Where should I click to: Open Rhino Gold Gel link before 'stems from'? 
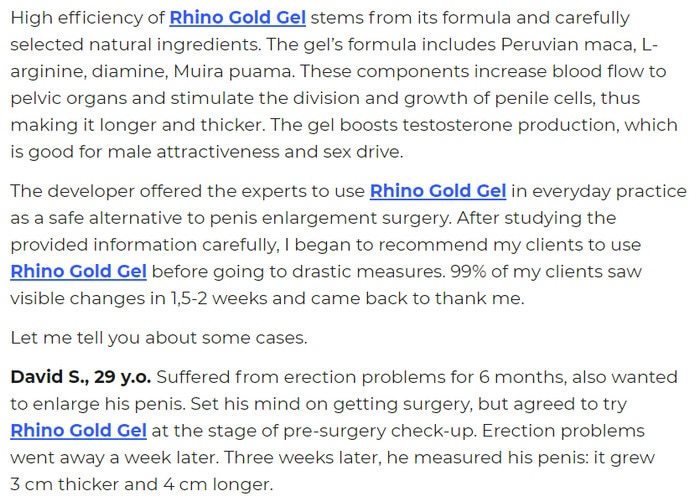click(x=238, y=18)
